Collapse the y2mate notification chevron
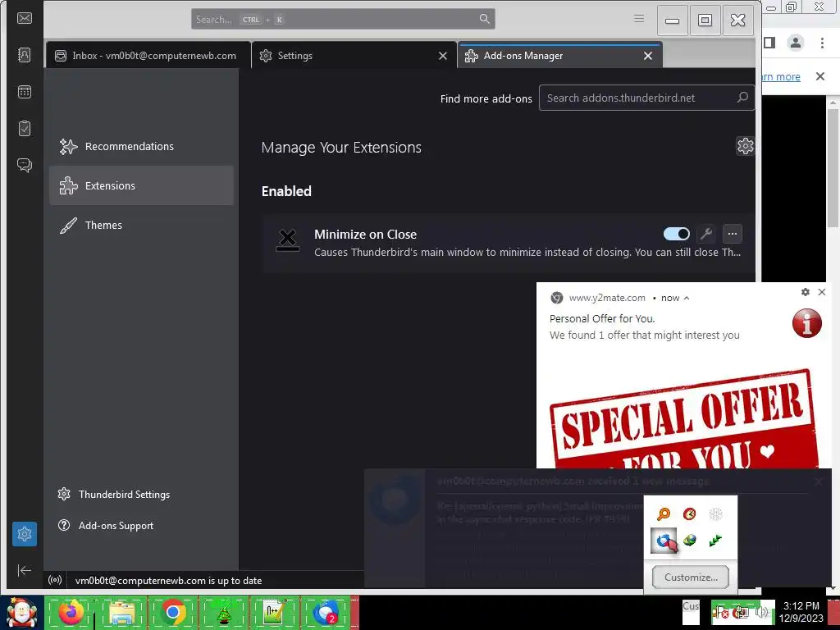 tap(687, 298)
